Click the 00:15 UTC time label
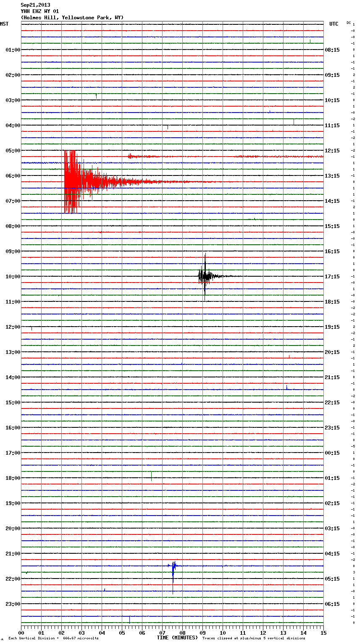This screenshot has height=644, width=357. [332, 453]
